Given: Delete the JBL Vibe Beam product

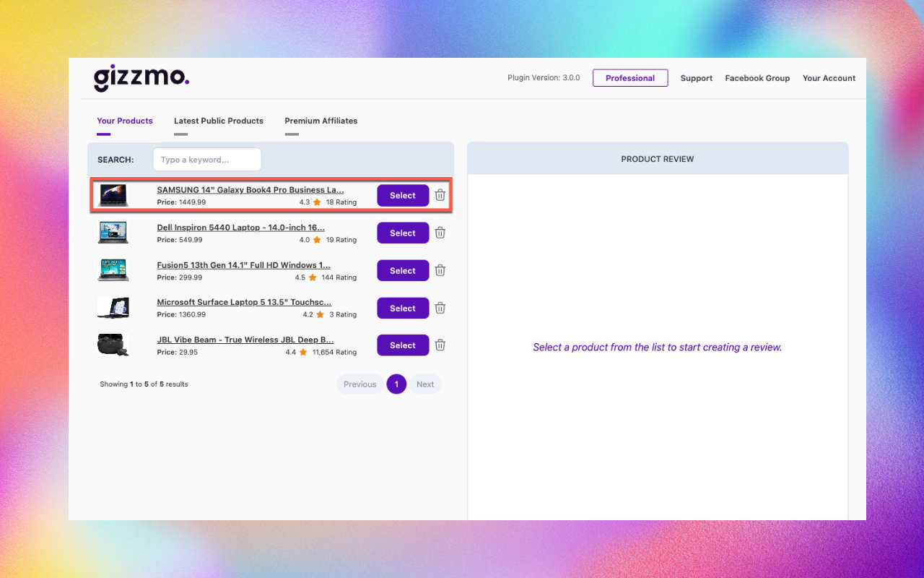Looking at the screenshot, I should pyautogui.click(x=440, y=345).
